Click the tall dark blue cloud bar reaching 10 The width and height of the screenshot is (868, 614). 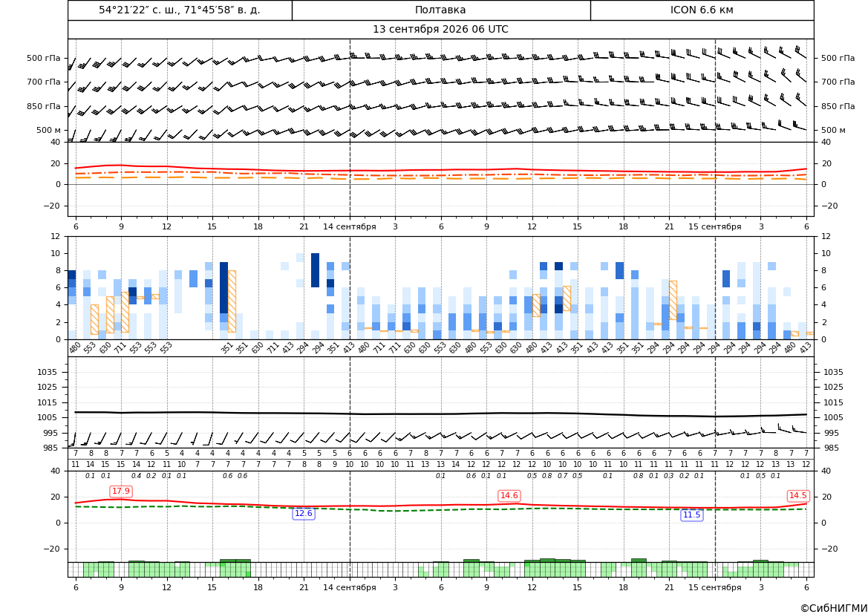point(315,270)
